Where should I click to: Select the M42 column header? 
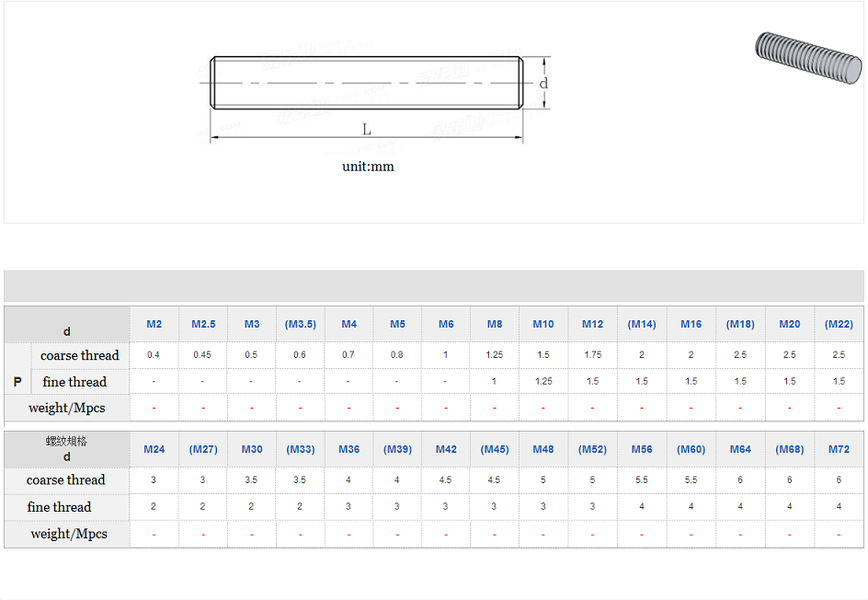[x=446, y=449]
